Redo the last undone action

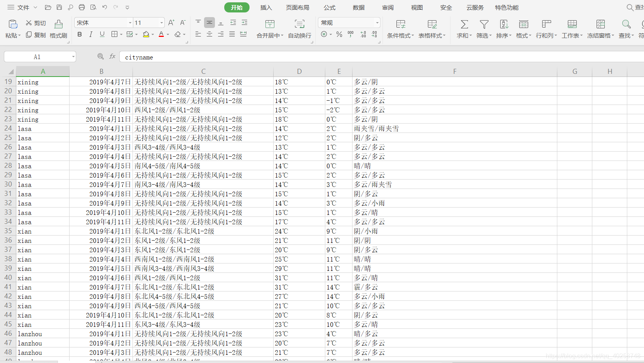(x=116, y=7)
